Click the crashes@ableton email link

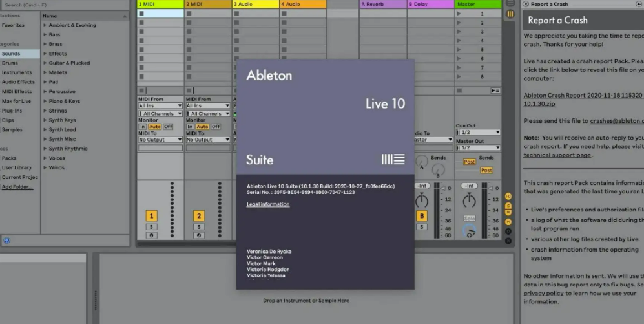(617, 121)
